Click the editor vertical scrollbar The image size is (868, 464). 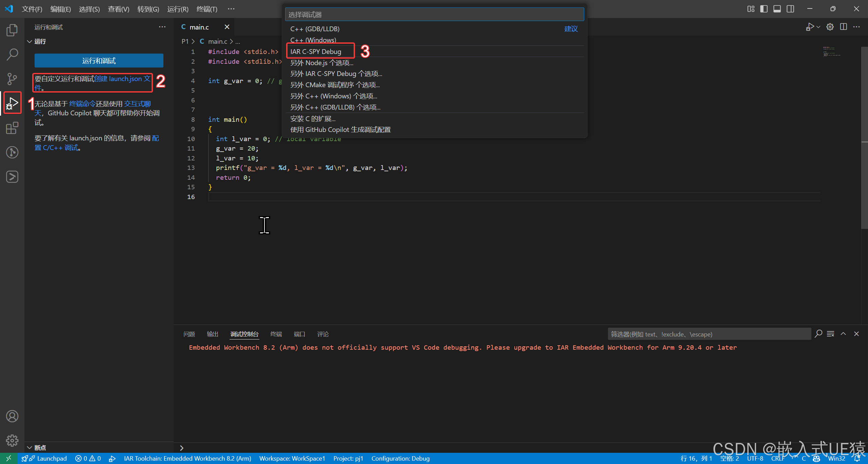coord(864,136)
